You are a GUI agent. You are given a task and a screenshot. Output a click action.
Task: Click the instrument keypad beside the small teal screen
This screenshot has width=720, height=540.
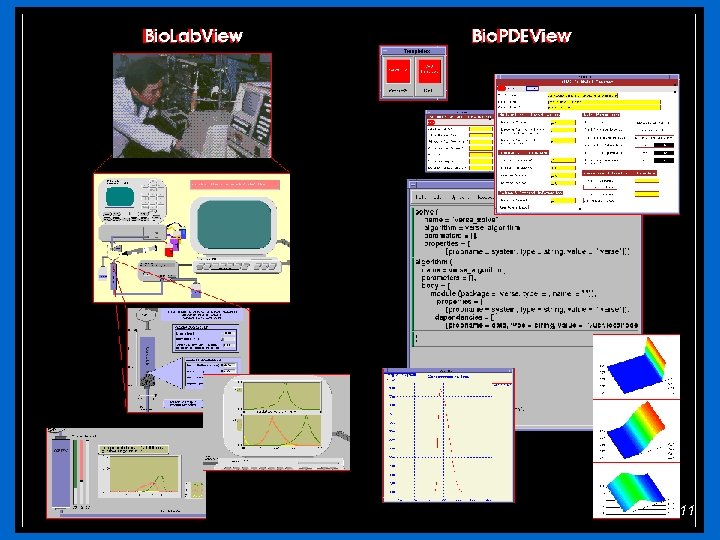point(153,197)
